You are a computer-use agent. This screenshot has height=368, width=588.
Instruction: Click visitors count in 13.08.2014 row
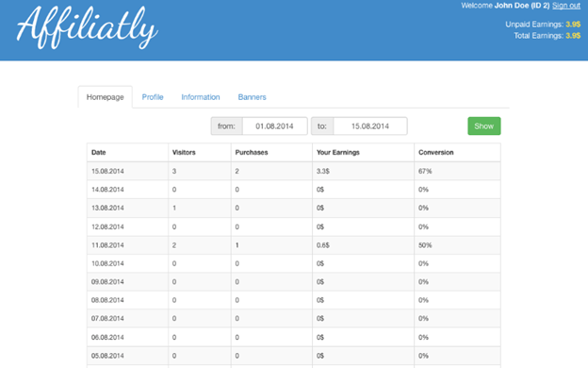(174, 208)
